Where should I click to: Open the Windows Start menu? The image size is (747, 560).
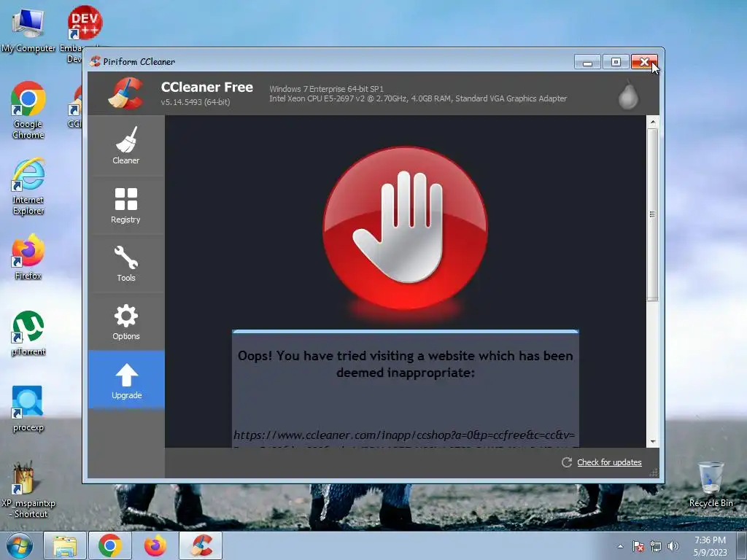(x=20, y=545)
